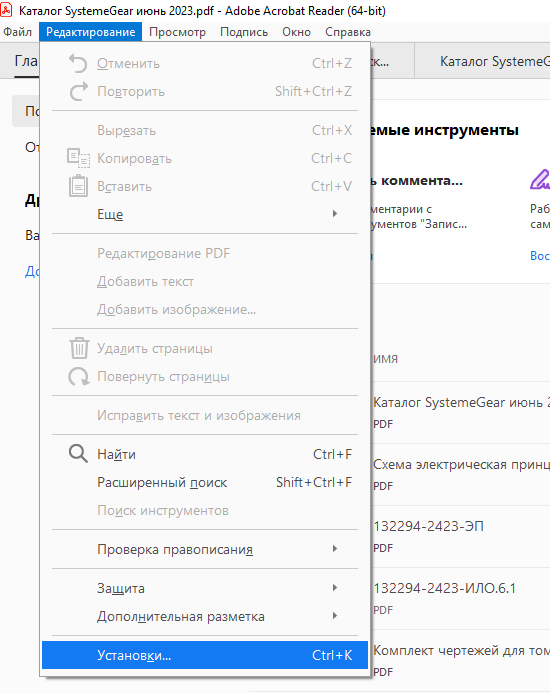Click the blue Вос... link under sign tool
550x693 pixels.
pyautogui.click(x=540, y=255)
